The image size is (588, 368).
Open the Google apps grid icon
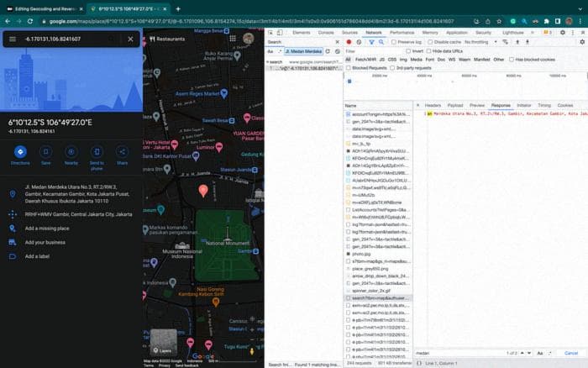[x=233, y=39]
